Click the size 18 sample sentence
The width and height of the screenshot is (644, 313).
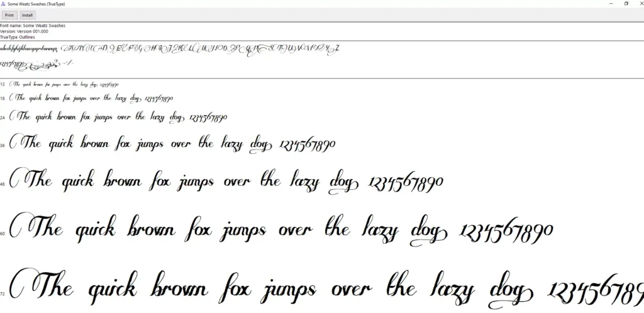click(x=91, y=99)
